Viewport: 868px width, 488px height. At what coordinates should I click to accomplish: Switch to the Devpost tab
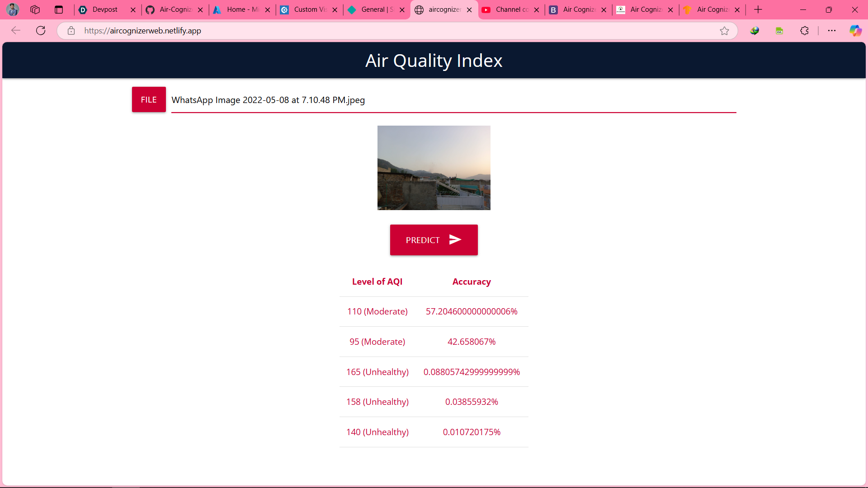point(104,9)
